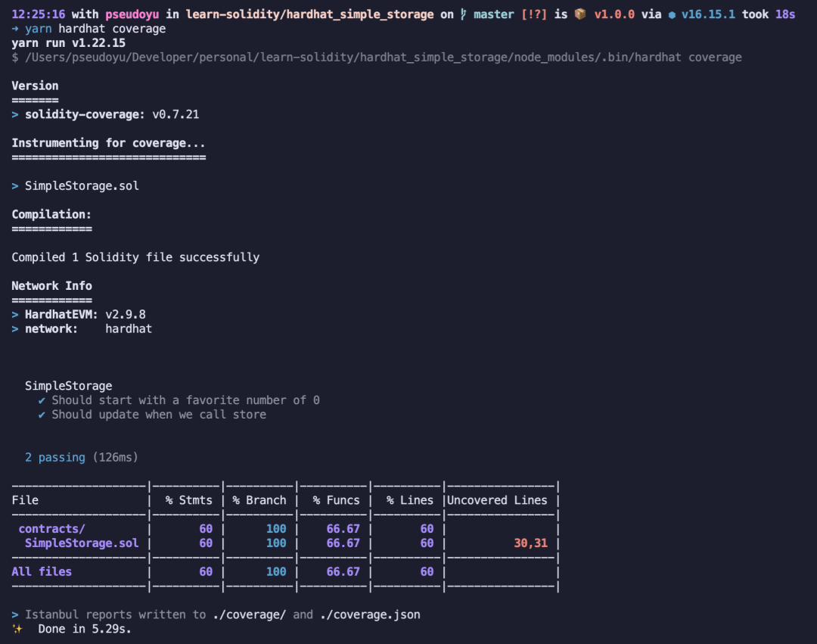Click 'Compiled 1 Solidity file successfully'
The image size is (817, 644).
point(135,257)
